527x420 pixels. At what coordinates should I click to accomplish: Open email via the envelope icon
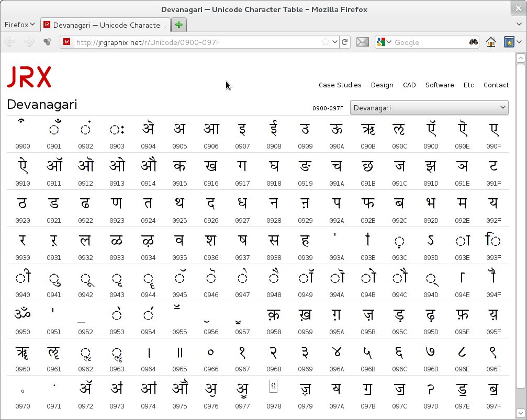pyautogui.click(x=362, y=42)
